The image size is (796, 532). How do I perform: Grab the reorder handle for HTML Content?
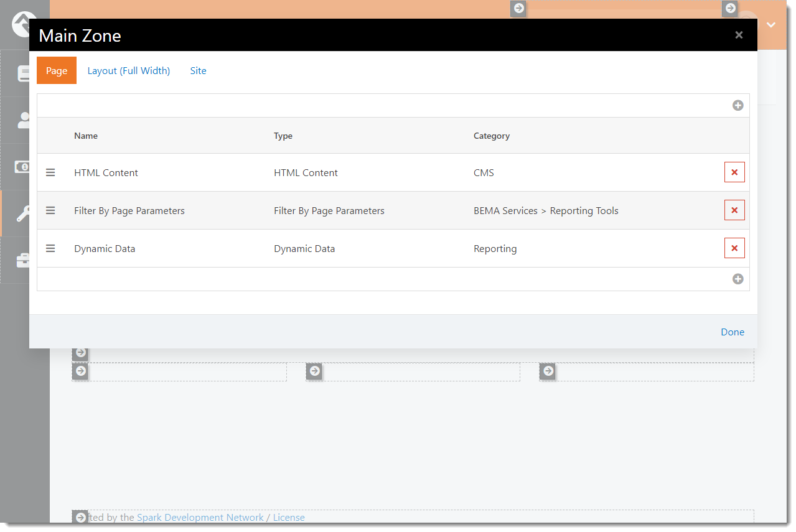pos(50,172)
